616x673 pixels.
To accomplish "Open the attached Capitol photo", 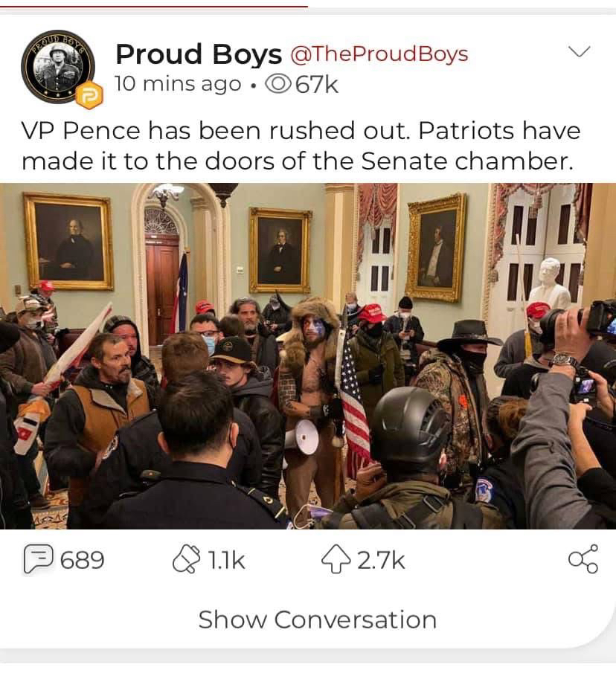I will 308,355.
